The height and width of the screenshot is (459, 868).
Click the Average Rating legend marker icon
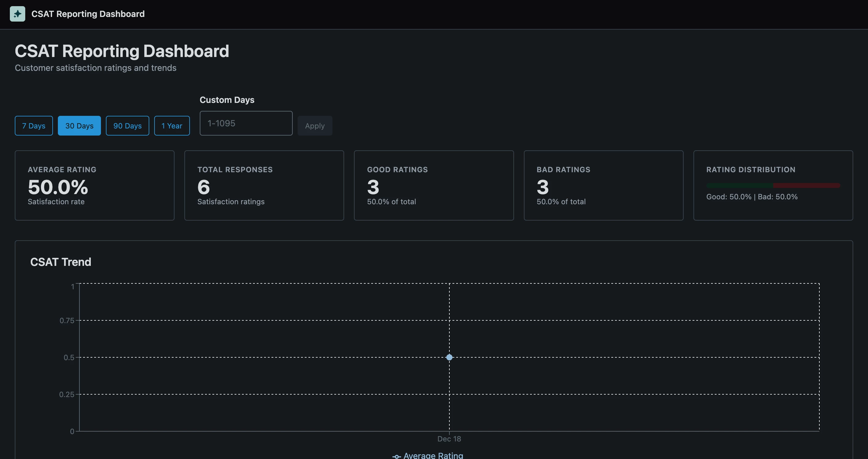click(x=396, y=456)
